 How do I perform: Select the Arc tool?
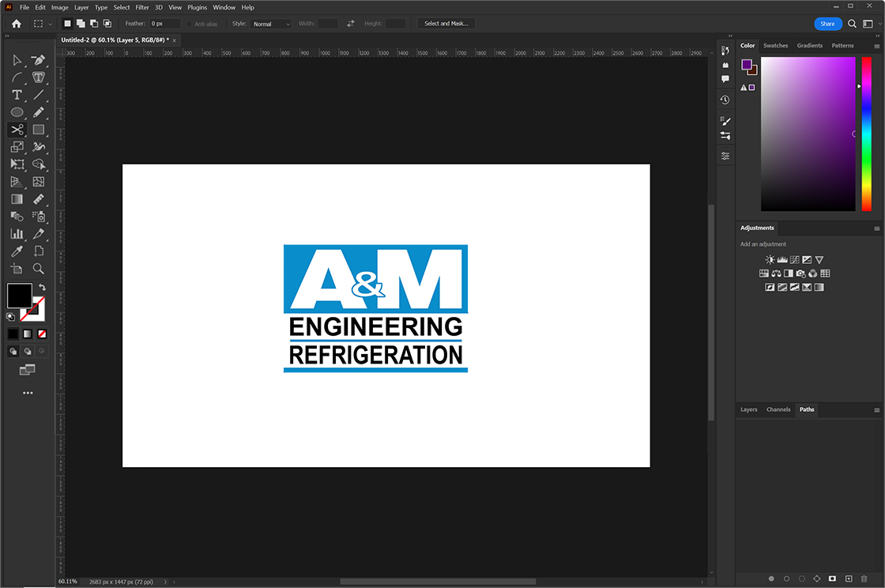coord(17,78)
